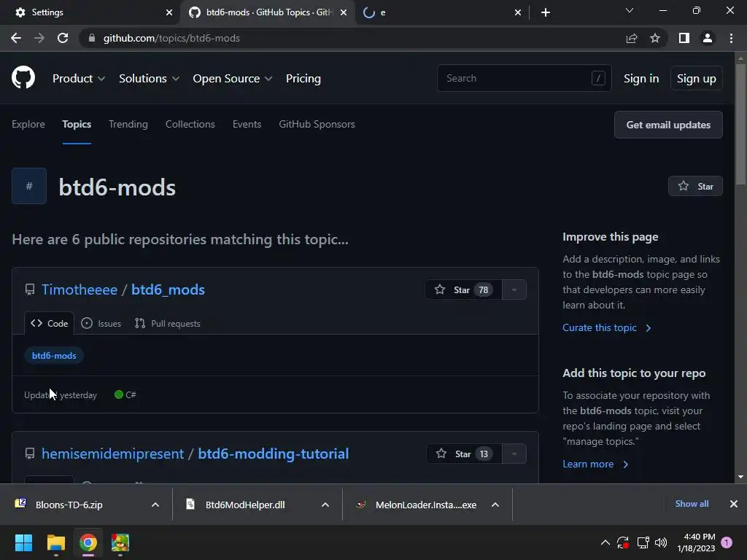The width and height of the screenshot is (747, 560).
Task: Open the Timotheeee user link
Action: [79, 289]
